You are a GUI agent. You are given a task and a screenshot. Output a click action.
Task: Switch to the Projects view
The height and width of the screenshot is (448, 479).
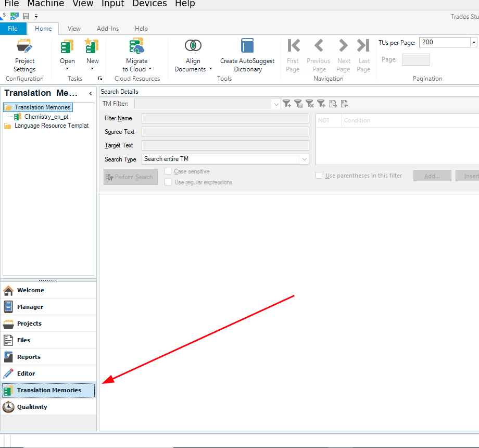point(48,323)
